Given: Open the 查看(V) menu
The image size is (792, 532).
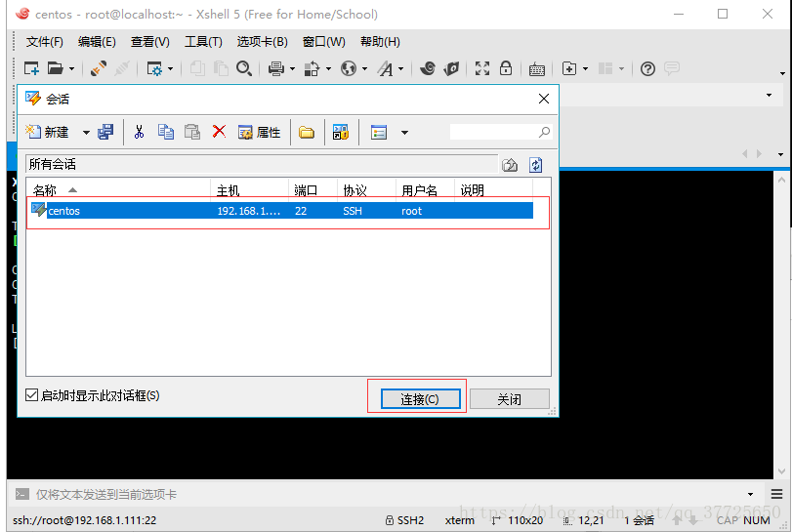Looking at the screenshot, I should (x=150, y=41).
